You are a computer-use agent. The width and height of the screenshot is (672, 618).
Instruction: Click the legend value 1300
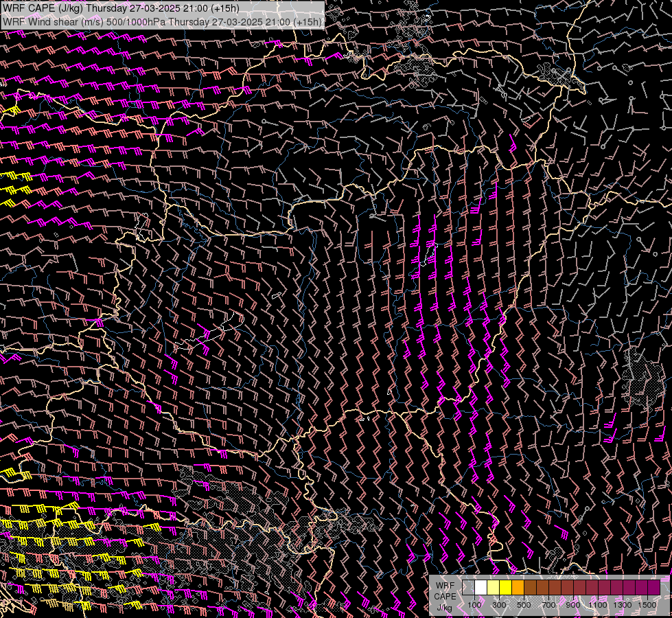click(623, 605)
